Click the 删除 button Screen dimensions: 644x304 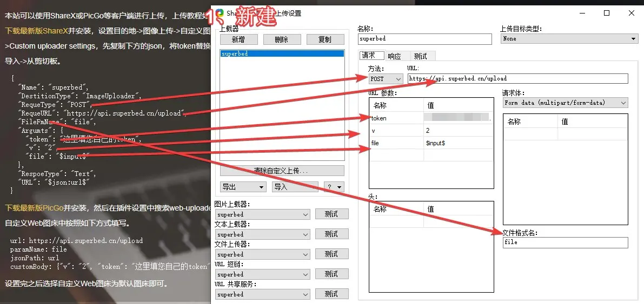(282, 39)
